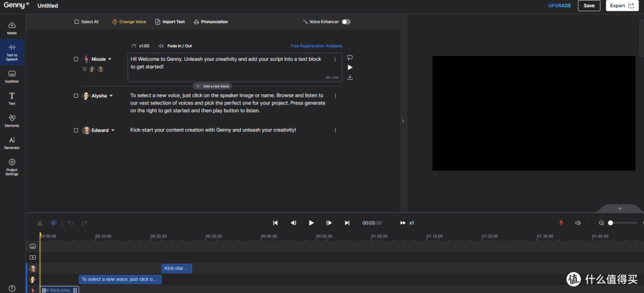Download Nicole's block audio

(350, 77)
